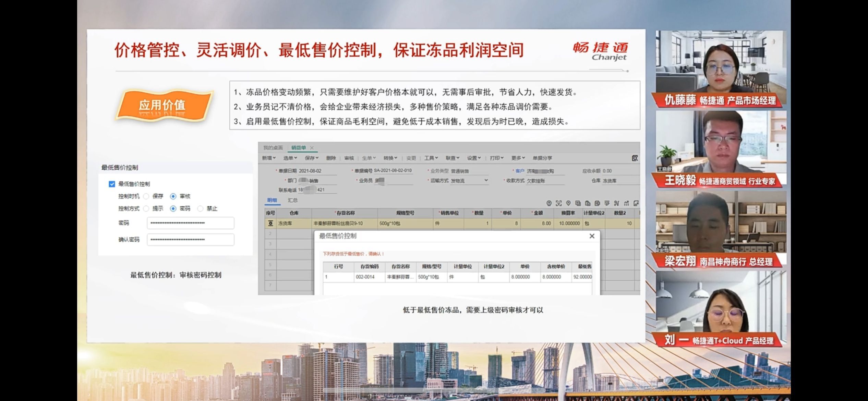Click cell 丰秦鲜蒜蓉粉丝扇贝9-10
Screen dimensions: 868x401
[x=345, y=223]
